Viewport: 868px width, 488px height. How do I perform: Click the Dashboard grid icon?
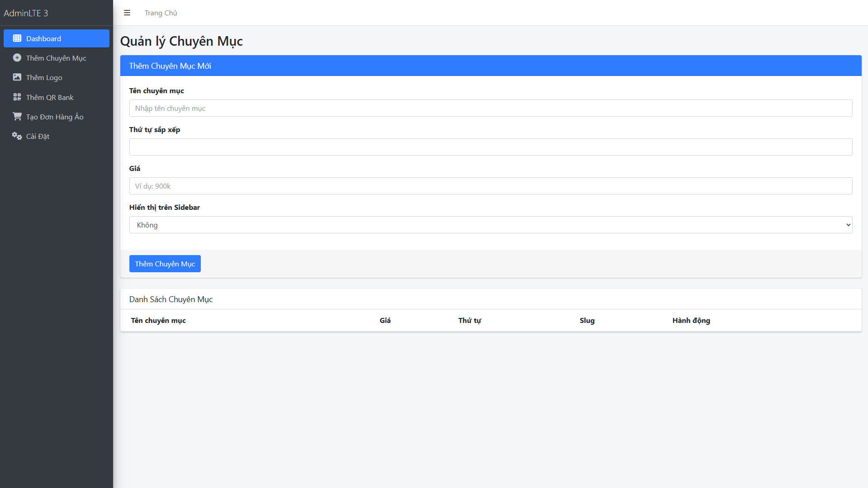pos(17,38)
